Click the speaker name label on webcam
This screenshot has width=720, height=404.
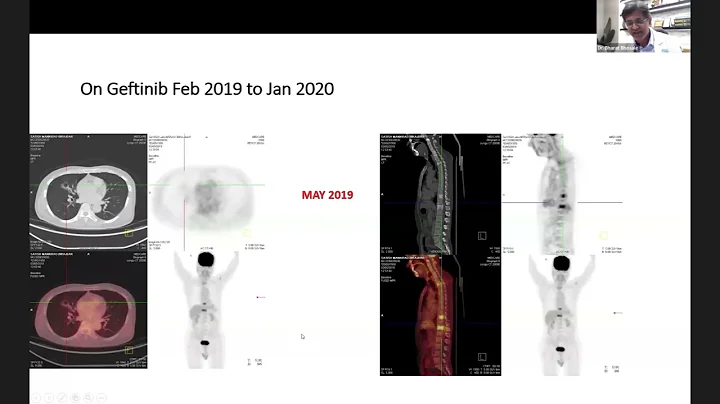click(618, 48)
